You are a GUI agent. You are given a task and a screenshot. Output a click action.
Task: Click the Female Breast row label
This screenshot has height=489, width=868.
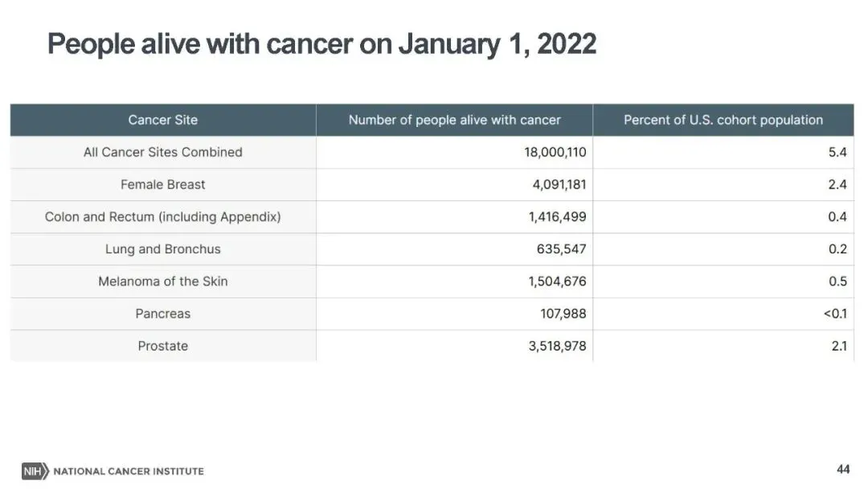[162, 184]
